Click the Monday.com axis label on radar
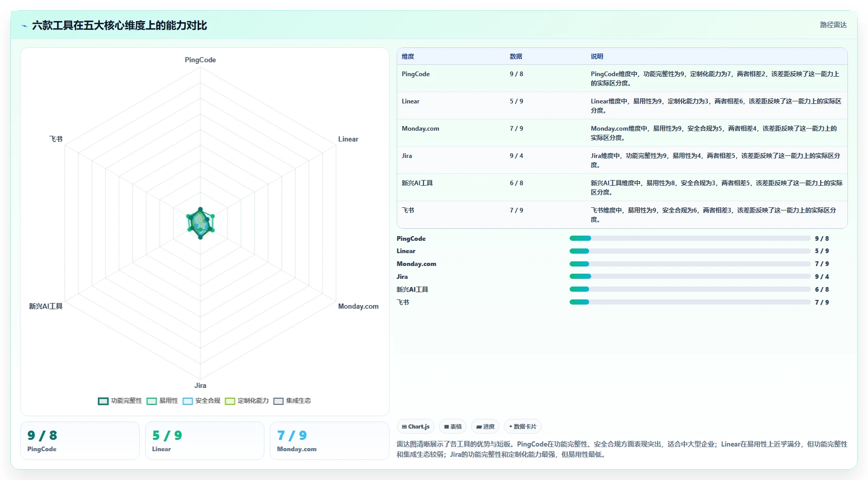 [x=358, y=307]
